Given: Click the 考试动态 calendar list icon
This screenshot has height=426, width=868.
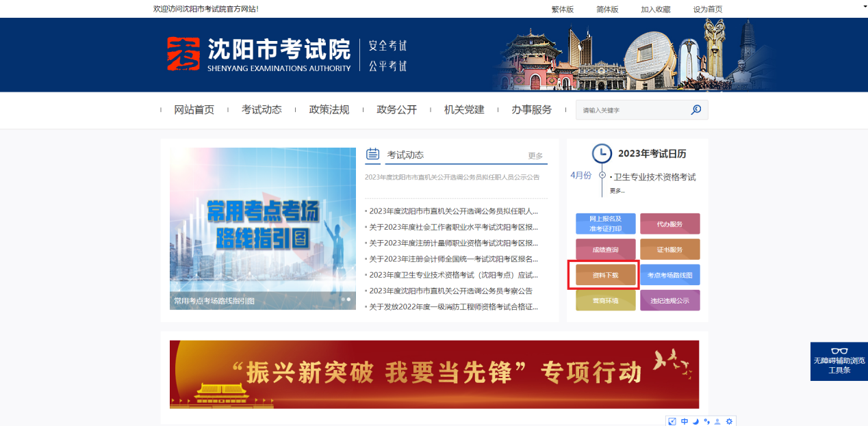Looking at the screenshot, I should (x=373, y=155).
